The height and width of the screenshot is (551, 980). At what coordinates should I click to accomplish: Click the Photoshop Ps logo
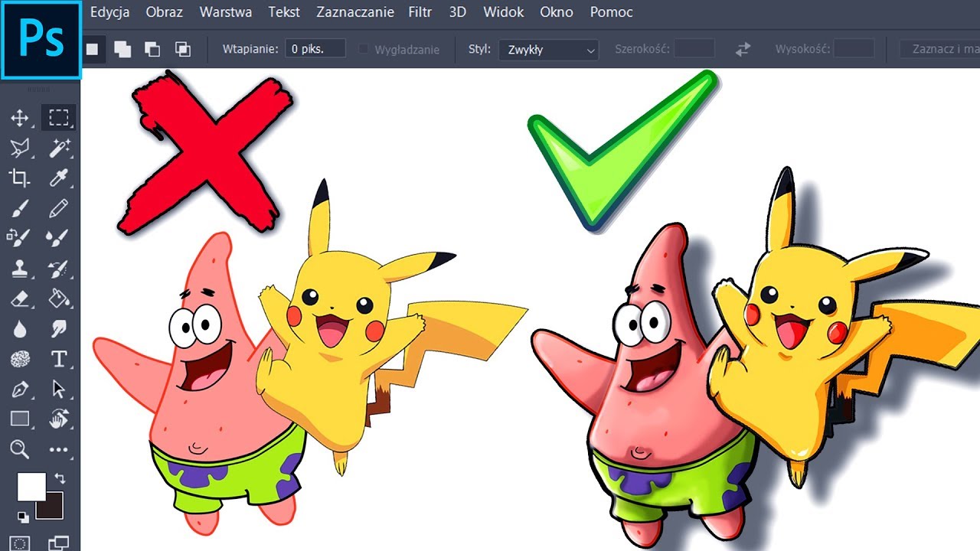(x=41, y=40)
